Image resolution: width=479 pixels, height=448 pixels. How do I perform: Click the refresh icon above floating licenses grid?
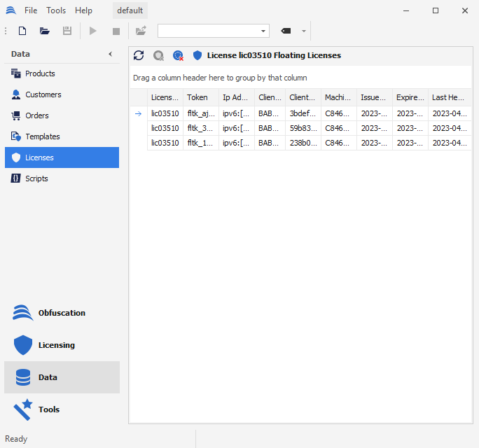pos(139,55)
